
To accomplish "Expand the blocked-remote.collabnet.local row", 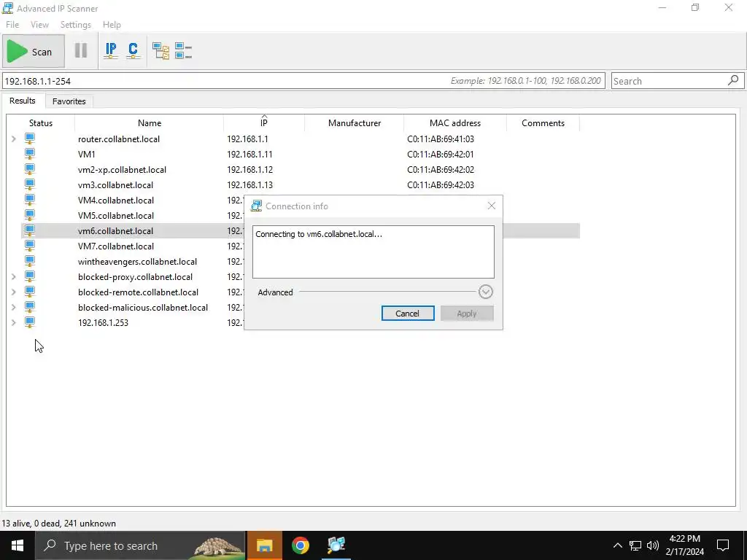I will coord(13,292).
